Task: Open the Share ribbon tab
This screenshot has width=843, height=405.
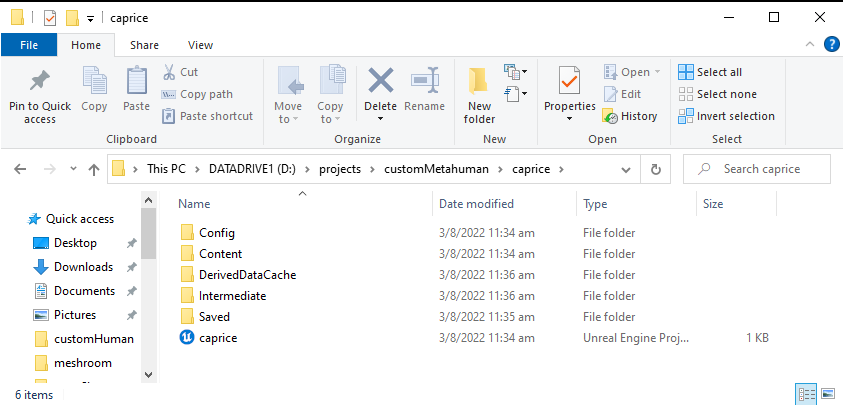Action: click(144, 45)
